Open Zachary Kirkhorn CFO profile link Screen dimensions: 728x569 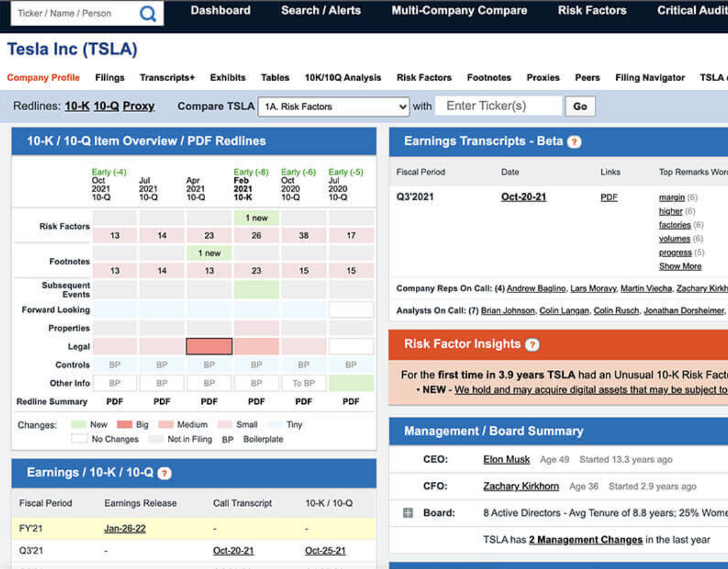(521, 486)
